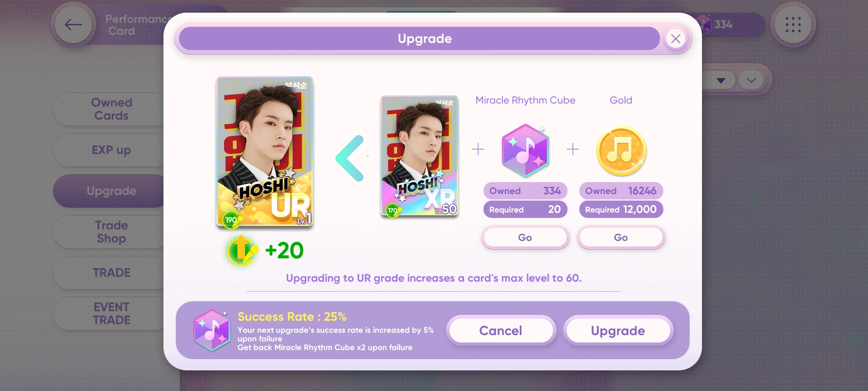Viewport: 868px width, 391px height.
Task: Click the cube currency icon showing 334
Action: (705, 24)
